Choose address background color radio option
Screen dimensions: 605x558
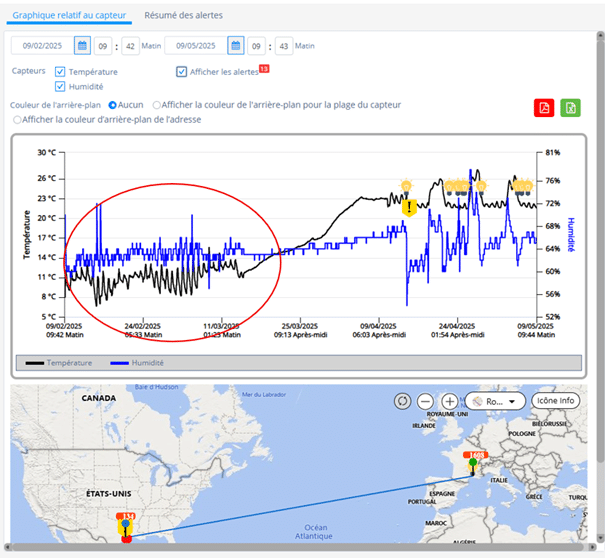coord(17,120)
